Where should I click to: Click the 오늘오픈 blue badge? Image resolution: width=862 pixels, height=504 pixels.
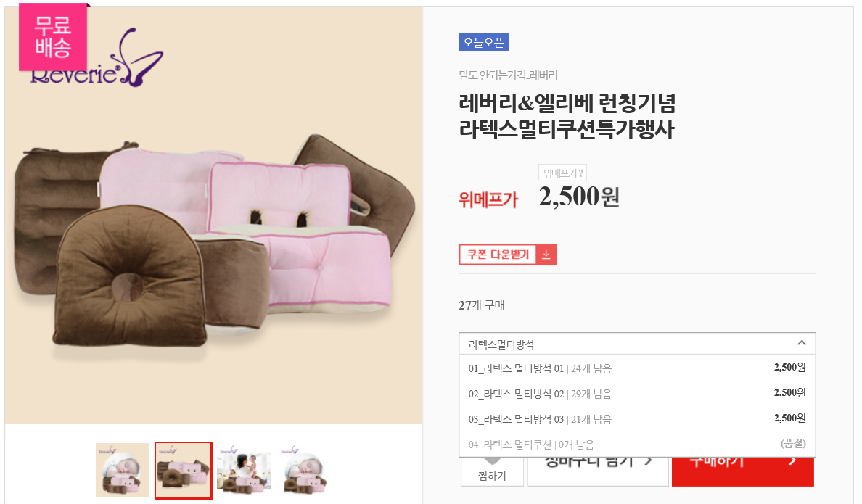[483, 42]
